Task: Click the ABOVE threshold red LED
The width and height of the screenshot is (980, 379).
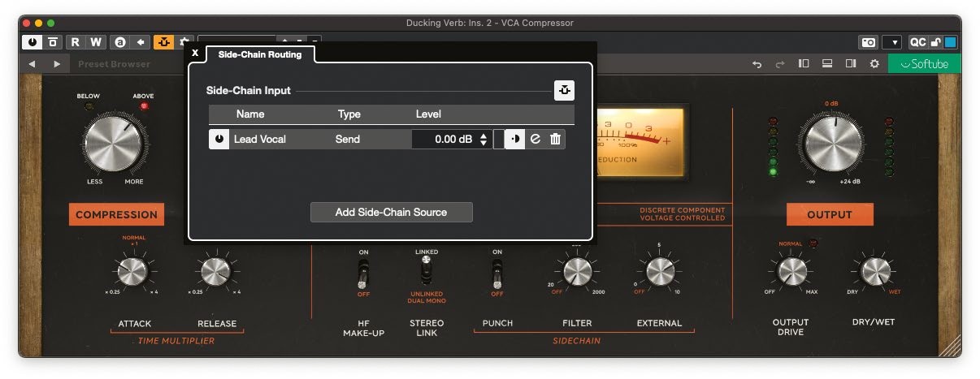Action: (145, 106)
